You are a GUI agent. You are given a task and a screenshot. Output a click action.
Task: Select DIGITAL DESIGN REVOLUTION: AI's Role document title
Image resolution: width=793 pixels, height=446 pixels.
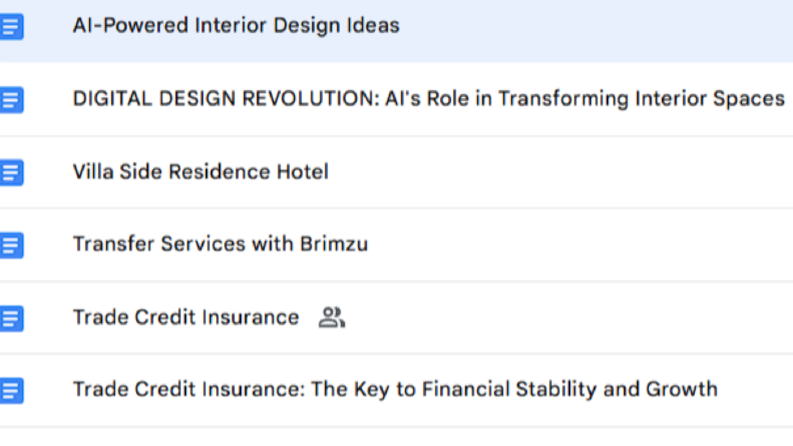point(429,99)
